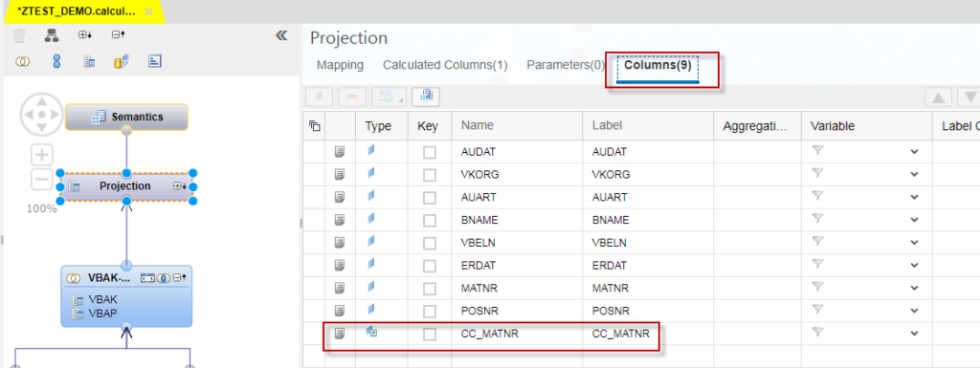
Task: Click the zoom in plus button
Action: (x=42, y=155)
